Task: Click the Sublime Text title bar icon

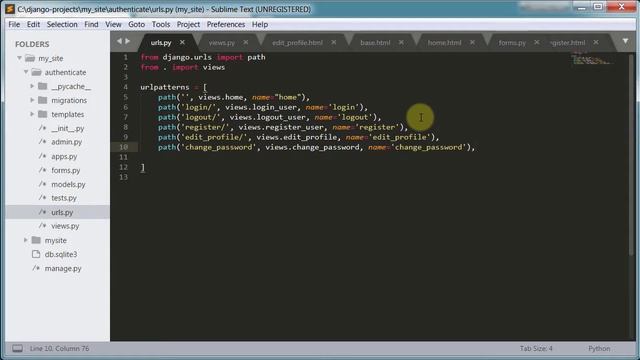Action: (10, 9)
